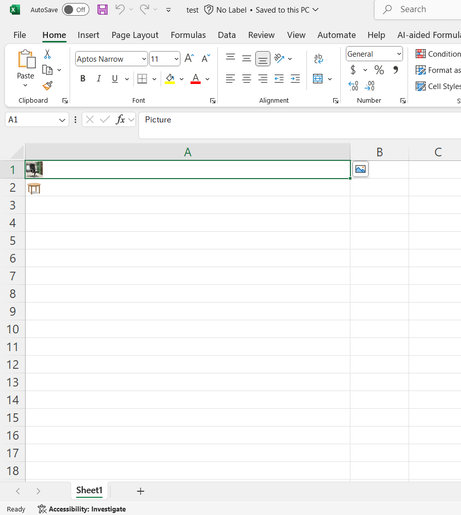Switch to the Formulas tab
Image resolution: width=461 pixels, height=515 pixels.
(x=188, y=35)
